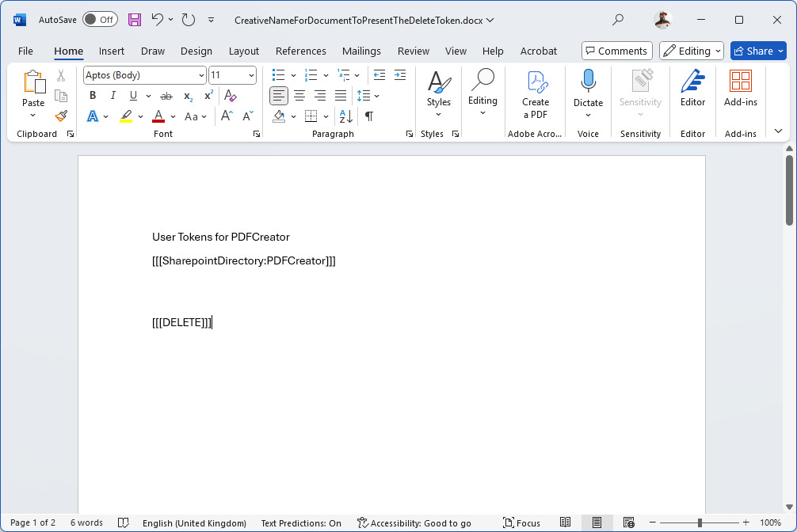Screen dimensions: 797x532
Task: Click the Paste clipboard icon
Action: [x=33, y=82]
